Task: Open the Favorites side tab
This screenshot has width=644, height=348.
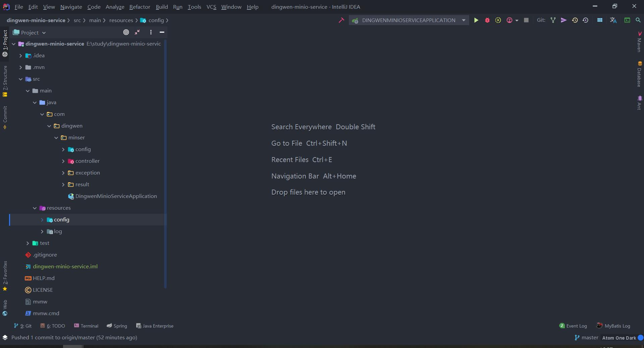Action: (5, 276)
